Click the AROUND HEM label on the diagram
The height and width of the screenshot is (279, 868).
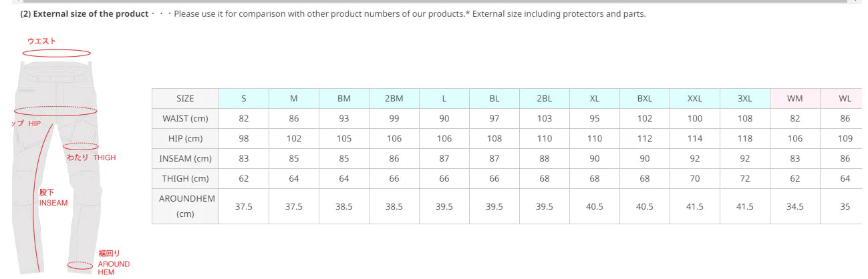(114, 263)
